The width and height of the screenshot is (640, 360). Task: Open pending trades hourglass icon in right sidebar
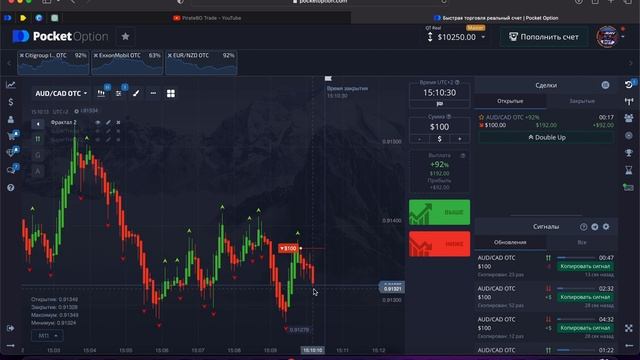[629, 170]
